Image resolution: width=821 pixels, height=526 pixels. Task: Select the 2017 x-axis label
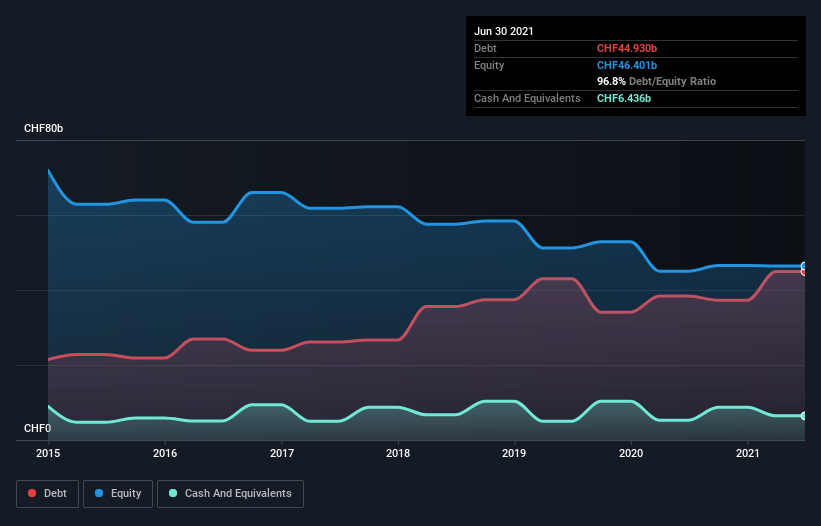(x=282, y=453)
